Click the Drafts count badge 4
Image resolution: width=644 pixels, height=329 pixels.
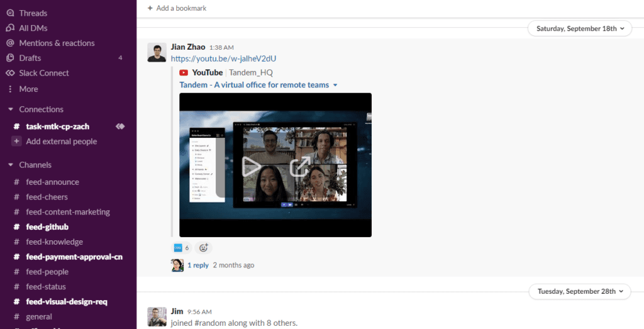[x=120, y=58]
